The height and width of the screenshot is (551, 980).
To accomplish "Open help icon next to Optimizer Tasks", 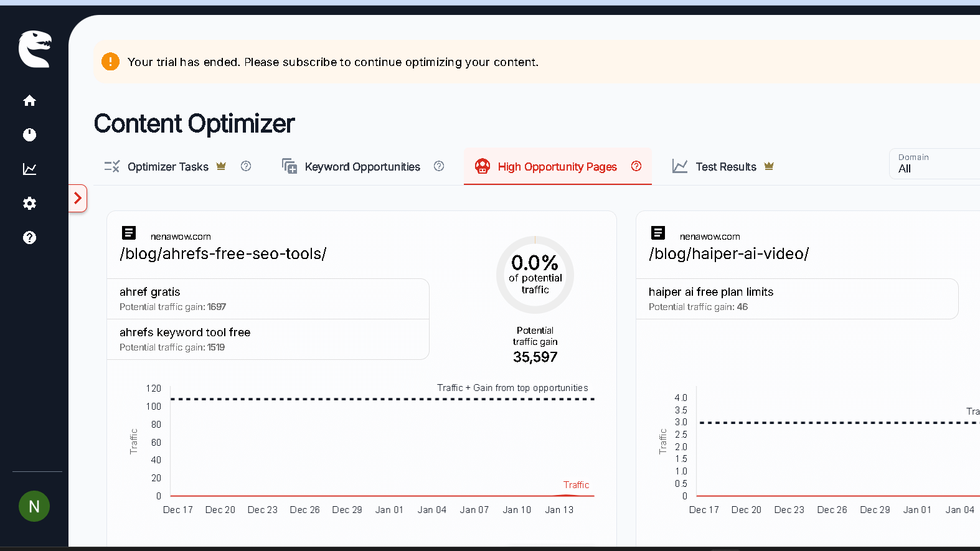I will click(x=246, y=166).
